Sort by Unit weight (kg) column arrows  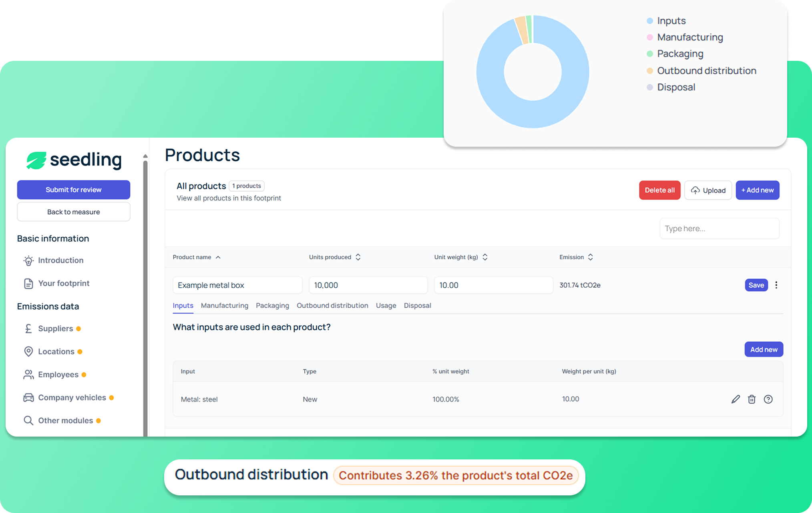pos(485,257)
